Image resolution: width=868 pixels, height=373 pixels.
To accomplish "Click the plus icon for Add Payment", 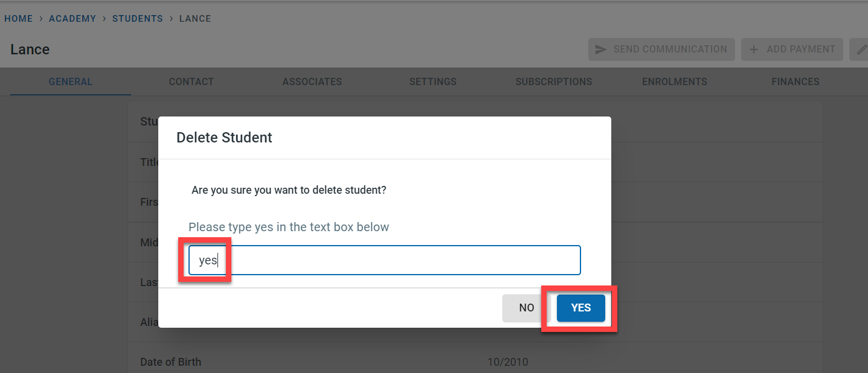I will tap(754, 49).
